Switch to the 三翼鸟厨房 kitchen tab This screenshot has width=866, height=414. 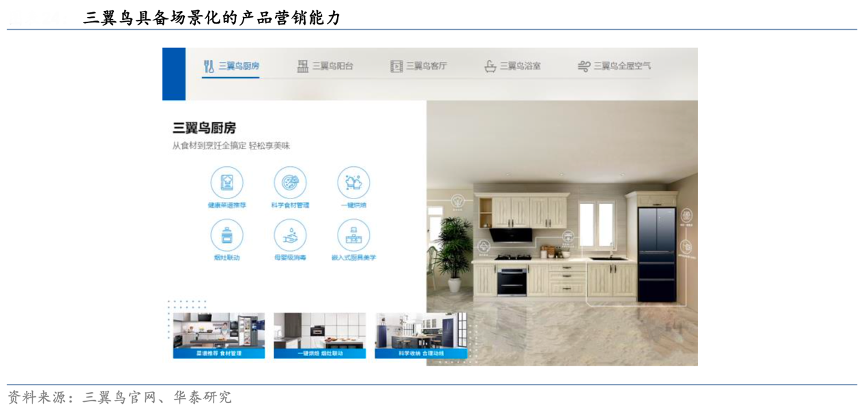coord(231,66)
